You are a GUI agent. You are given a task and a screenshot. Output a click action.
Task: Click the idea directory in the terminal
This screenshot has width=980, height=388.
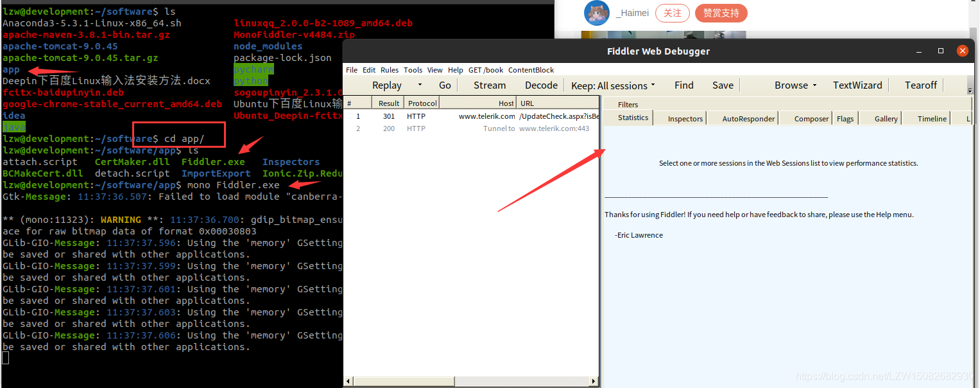click(x=14, y=116)
